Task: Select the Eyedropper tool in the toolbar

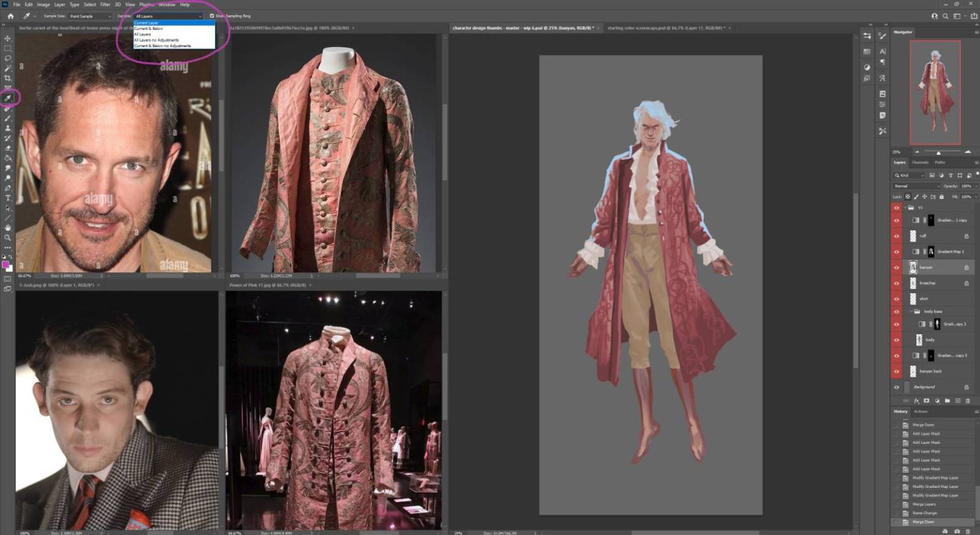Action: (8, 98)
